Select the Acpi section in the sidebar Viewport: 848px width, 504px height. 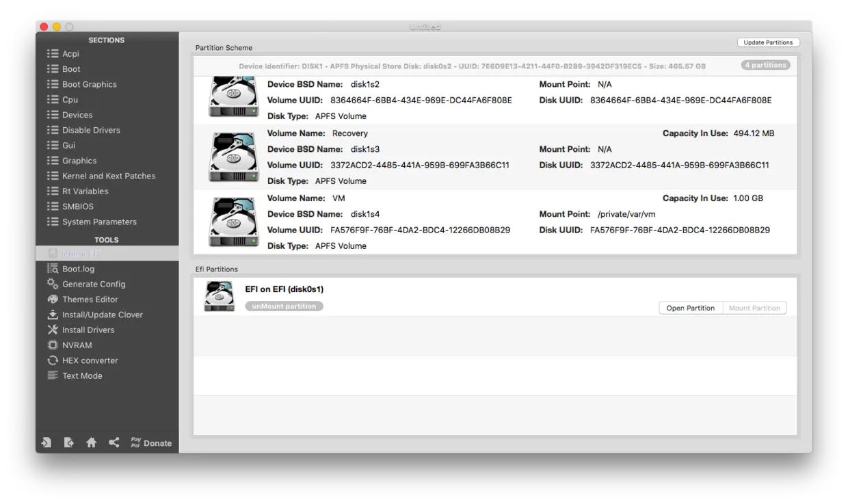(x=68, y=53)
